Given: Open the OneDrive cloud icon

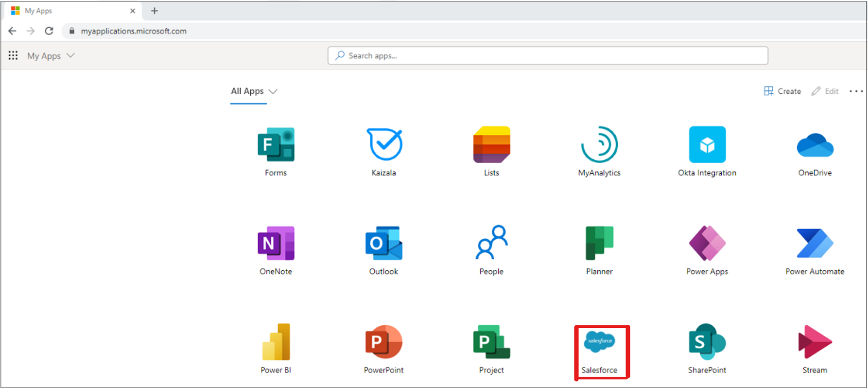Looking at the screenshot, I should point(815,145).
